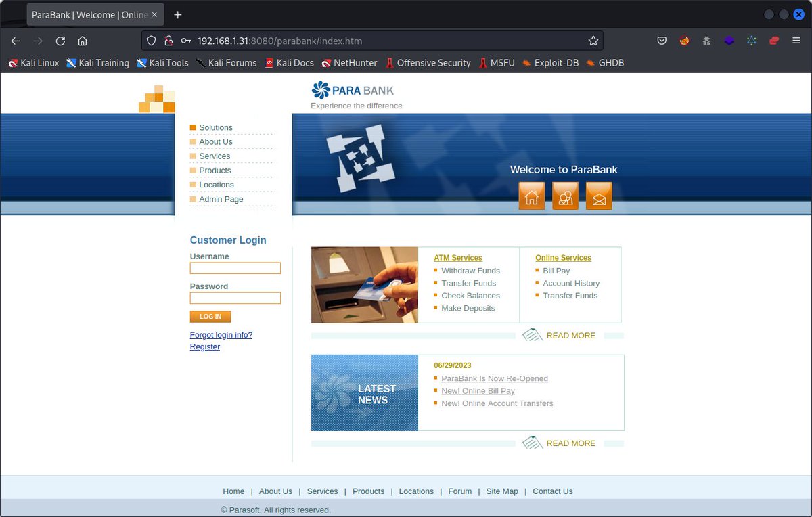Click the Password input field

coord(235,298)
